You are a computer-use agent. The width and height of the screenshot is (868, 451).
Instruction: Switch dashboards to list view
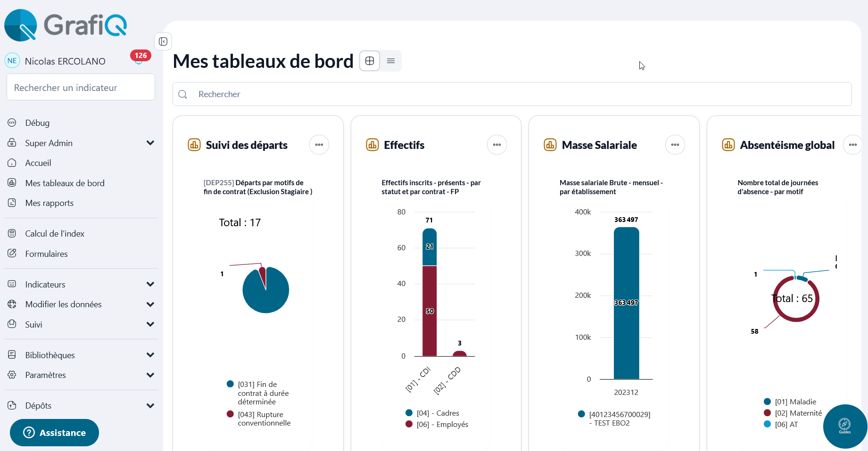(x=390, y=61)
